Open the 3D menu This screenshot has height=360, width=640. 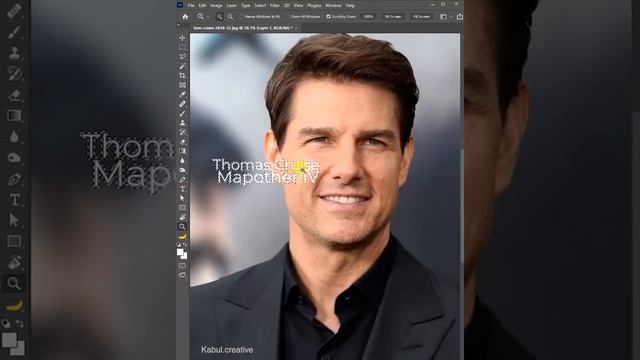pyautogui.click(x=287, y=5)
